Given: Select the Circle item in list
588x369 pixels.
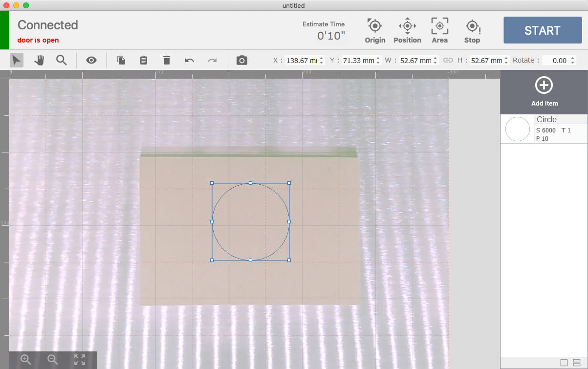Looking at the screenshot, I should [x=544, y=129].
